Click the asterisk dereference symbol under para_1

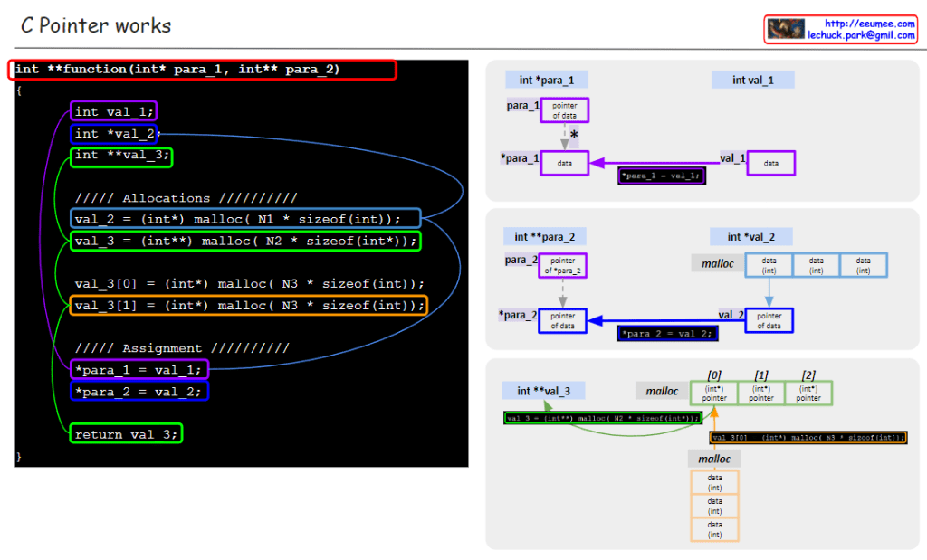point(574,134)
